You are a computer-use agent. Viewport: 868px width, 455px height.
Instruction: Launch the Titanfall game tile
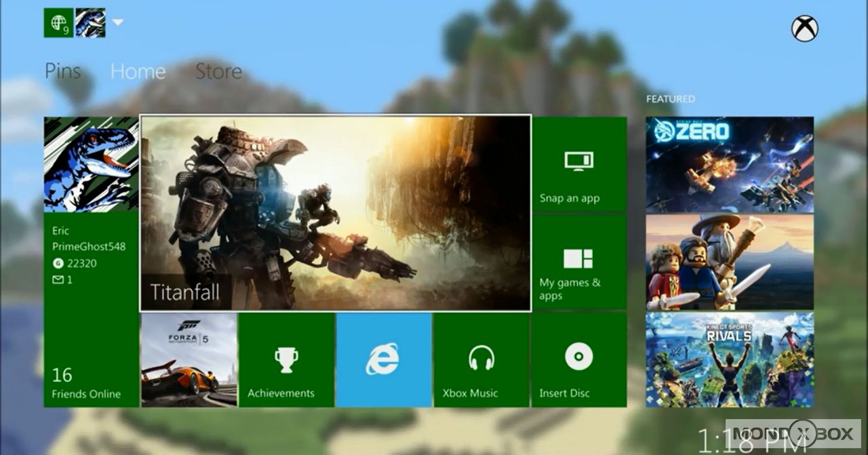pyautogui.click(x=335, y=213)
